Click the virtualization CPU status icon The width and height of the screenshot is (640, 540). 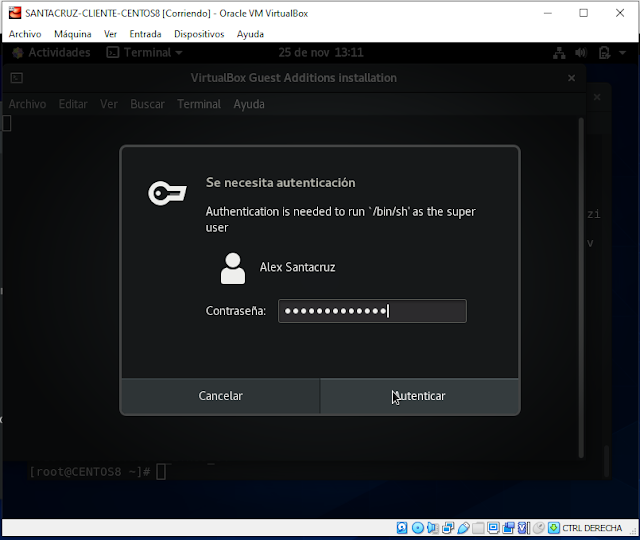click(x=524, y=528)
